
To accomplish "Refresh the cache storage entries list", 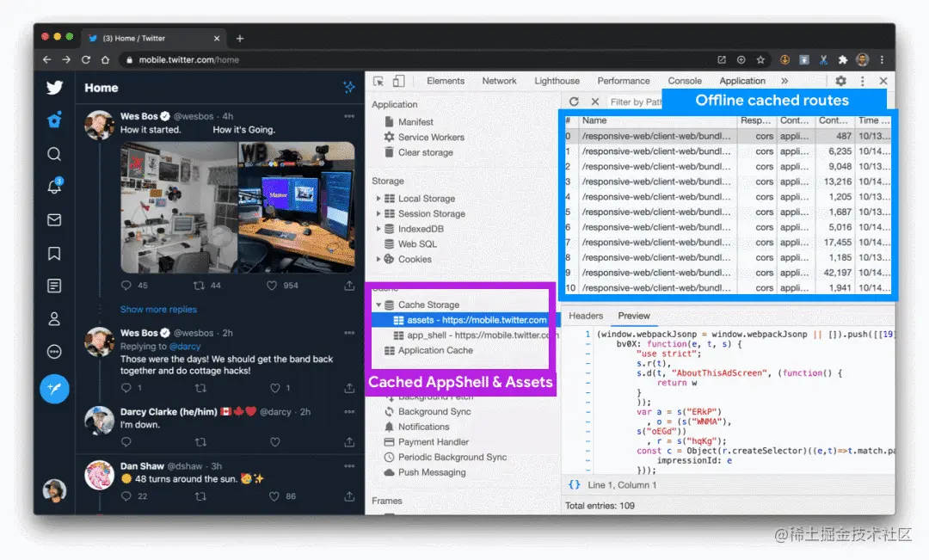I will tap(574, 102).
